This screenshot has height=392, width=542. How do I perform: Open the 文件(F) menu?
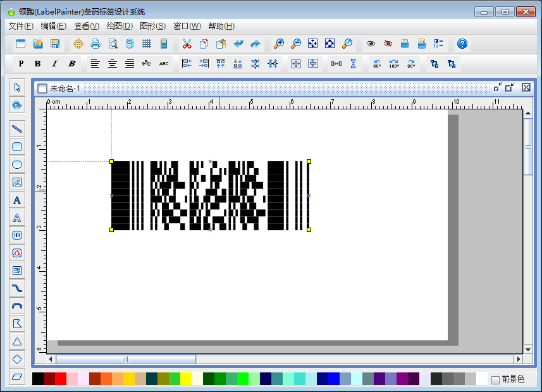[21, 26]
